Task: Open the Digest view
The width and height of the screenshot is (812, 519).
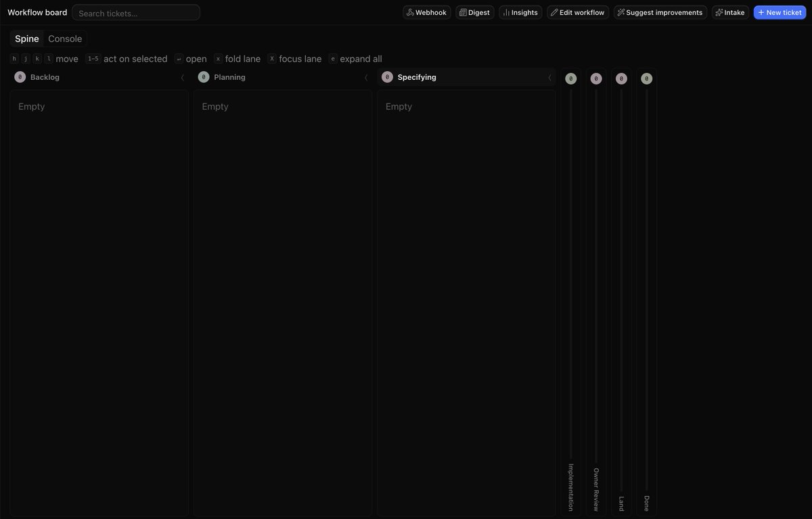Action: pos(474,12)
